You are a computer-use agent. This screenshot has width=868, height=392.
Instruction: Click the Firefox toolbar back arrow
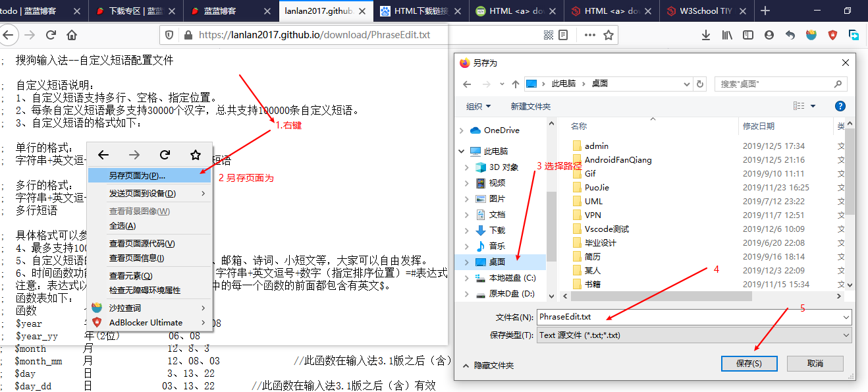(9, 35)
